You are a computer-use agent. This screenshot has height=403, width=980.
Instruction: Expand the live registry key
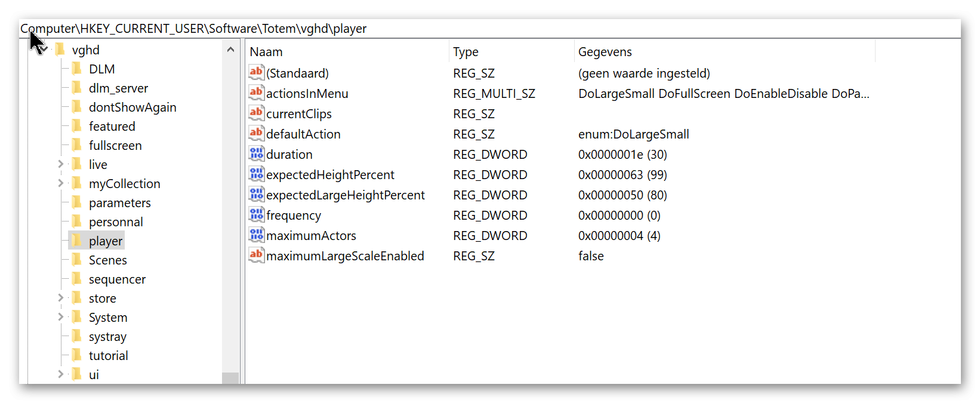coord(60,164)
